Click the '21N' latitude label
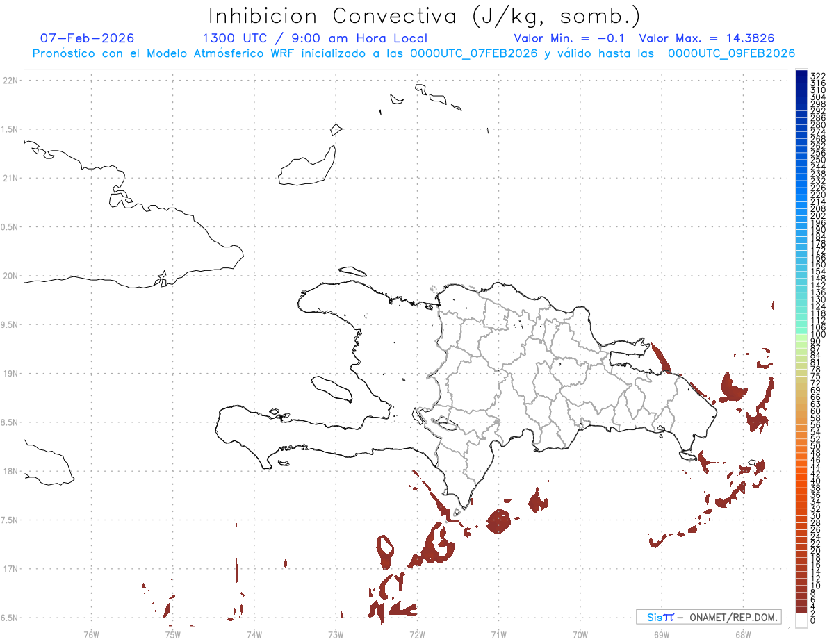834x644 pixels. click(x=10, y=179)
